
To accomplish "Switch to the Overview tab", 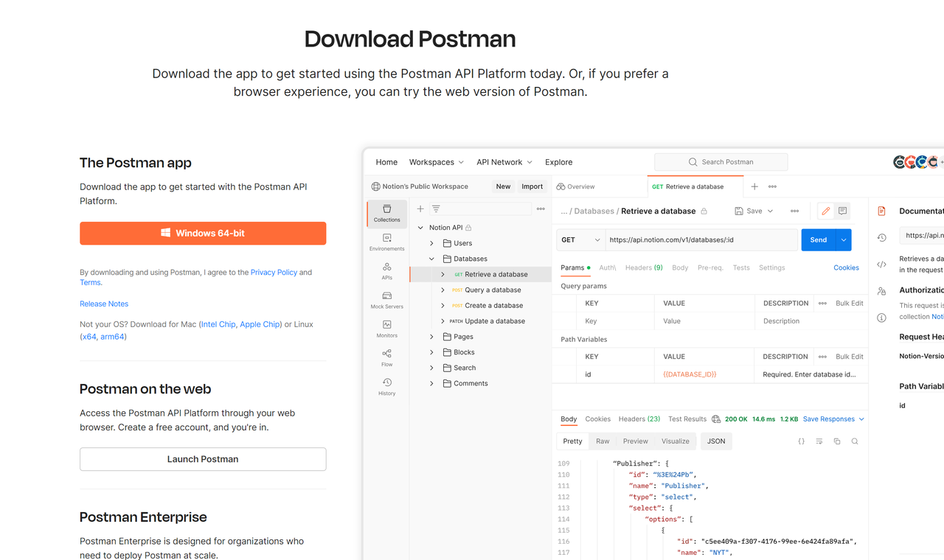I will (576, 186).
